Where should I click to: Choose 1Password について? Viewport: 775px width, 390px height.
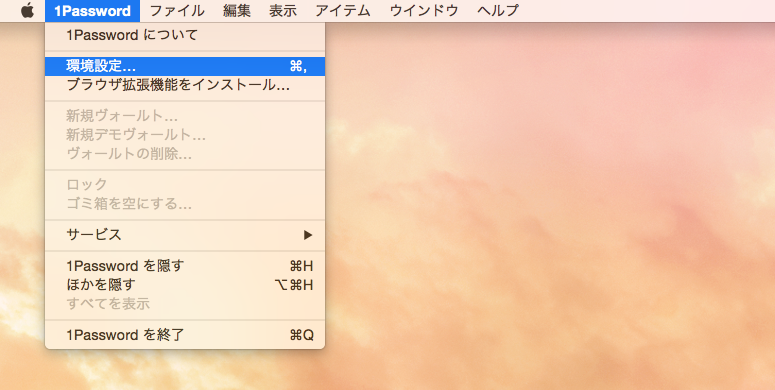(185, 35)
